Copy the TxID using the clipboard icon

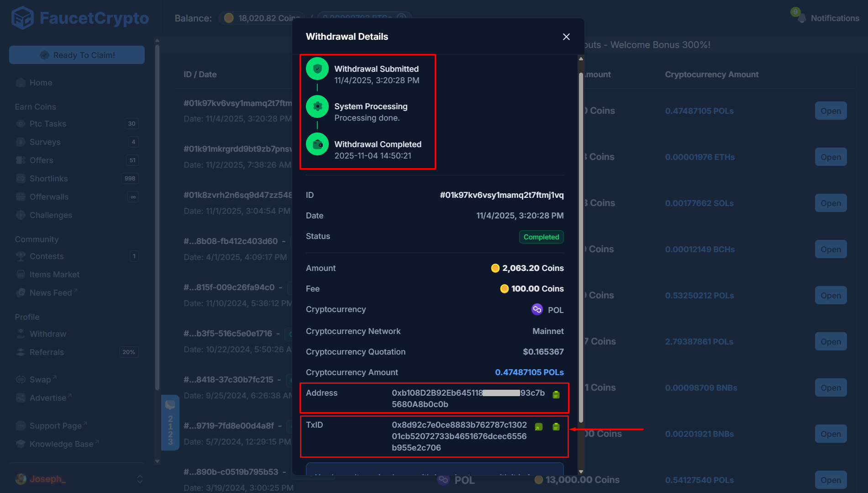[556, 427]
